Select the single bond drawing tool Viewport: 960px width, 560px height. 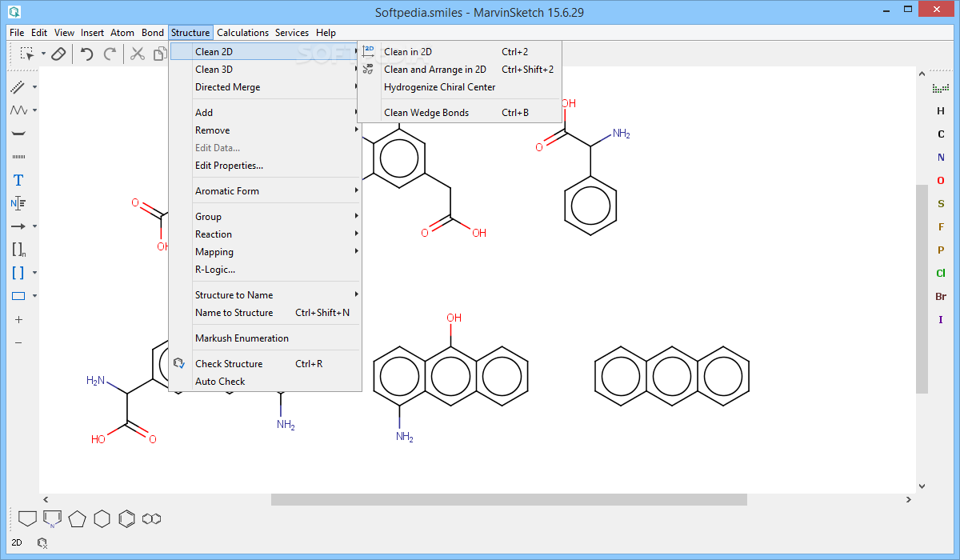click(x=18, y=87)
